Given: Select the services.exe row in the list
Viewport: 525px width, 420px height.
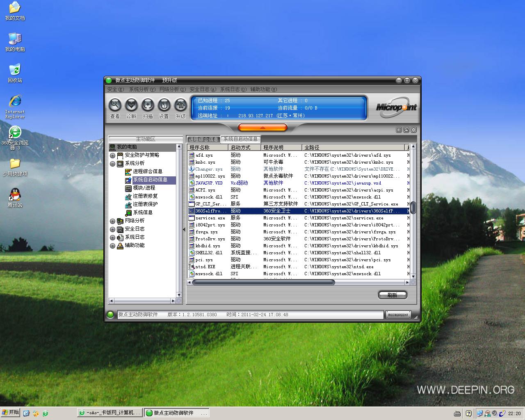Looking at the screenshot, I should pos(210,218).
